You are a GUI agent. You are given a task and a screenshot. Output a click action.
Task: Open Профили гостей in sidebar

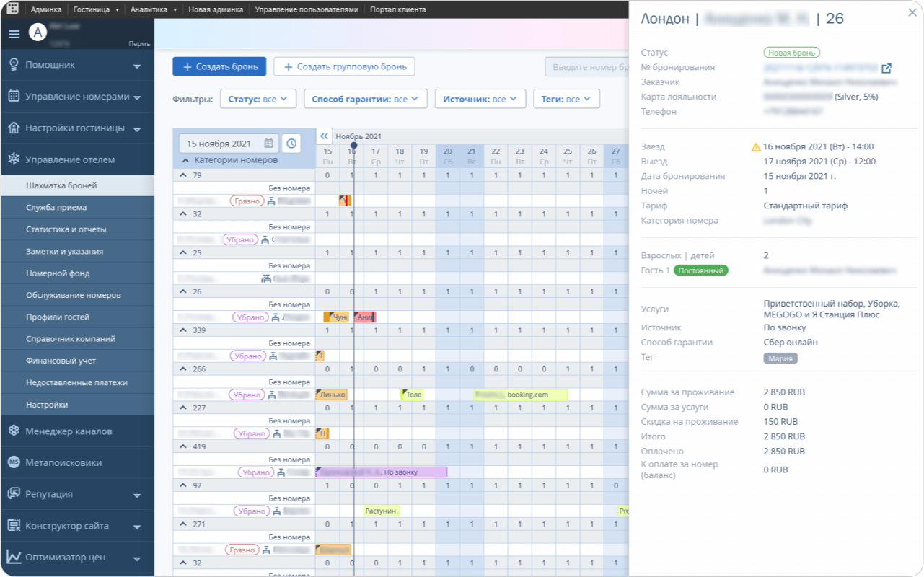pos(77,317)
